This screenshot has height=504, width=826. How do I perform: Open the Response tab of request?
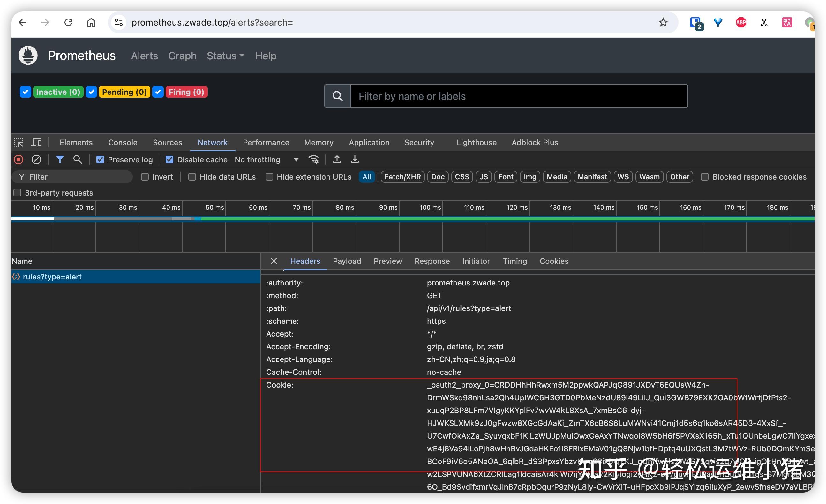pyautogui.click(x=432, y=261)
